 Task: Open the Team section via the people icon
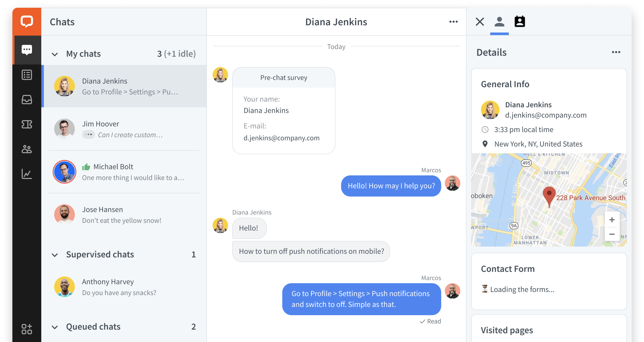(x=27, y=149)
